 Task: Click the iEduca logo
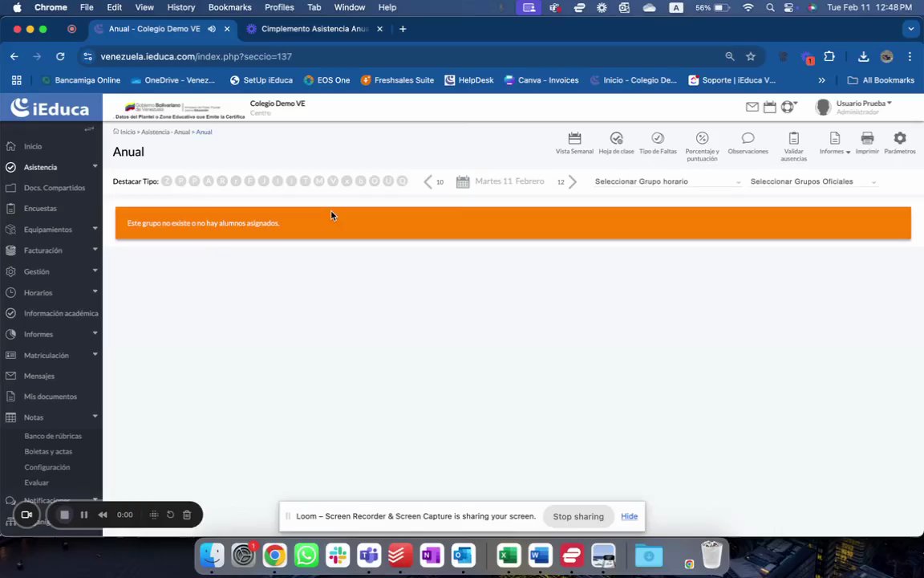pyautogui.click(x=51, y=108)
